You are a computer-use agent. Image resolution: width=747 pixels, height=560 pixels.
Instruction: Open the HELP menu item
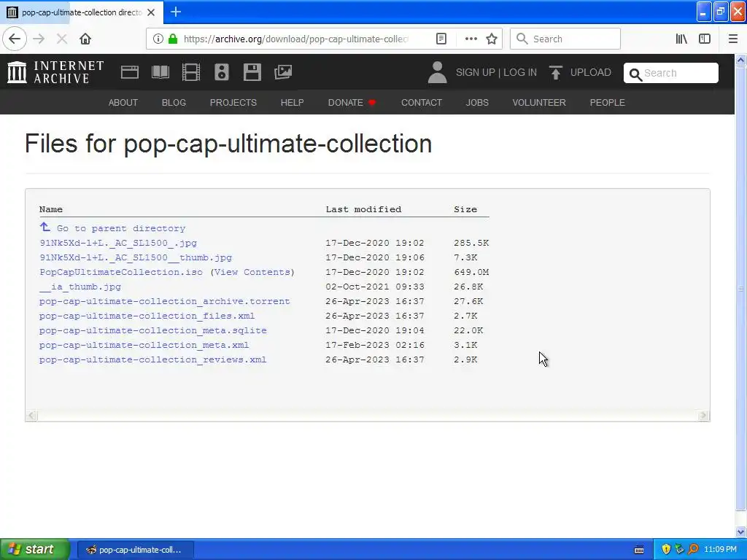pos(292,102)
